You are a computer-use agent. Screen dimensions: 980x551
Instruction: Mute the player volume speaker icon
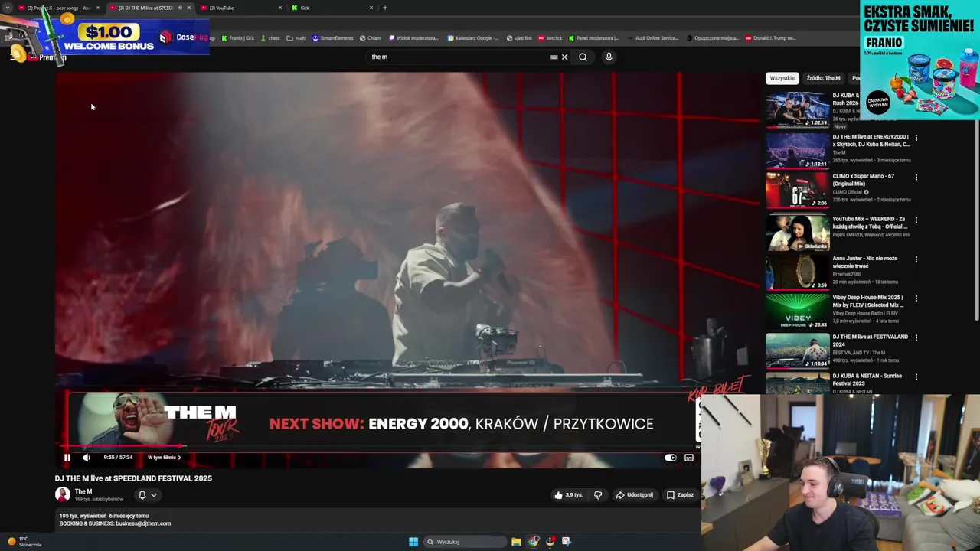click(x=87, y=458)
